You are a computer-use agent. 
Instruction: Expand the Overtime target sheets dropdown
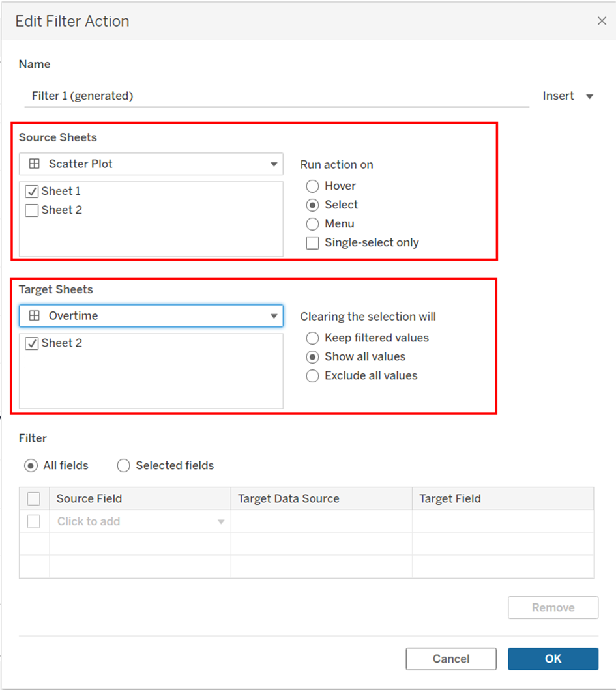point(274,316)
